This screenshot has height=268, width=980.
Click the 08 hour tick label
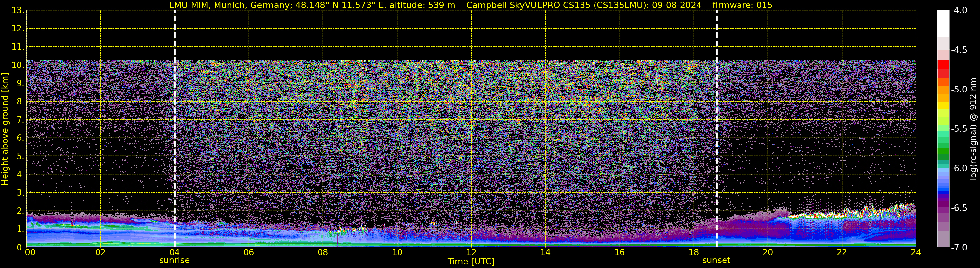tap(323, 252)
